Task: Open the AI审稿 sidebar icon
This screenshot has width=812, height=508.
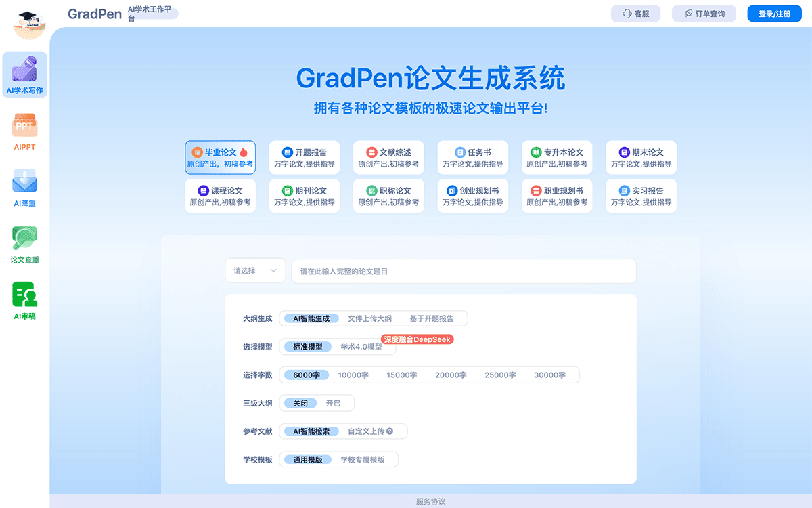Action: click(x=24, y=299)
